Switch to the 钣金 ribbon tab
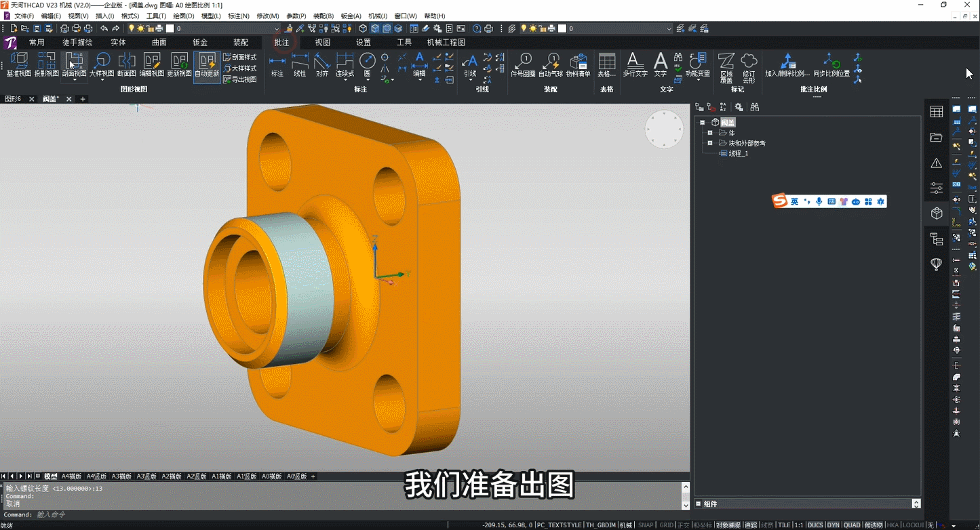Screen dimensions: 980x530 (200, 42)
